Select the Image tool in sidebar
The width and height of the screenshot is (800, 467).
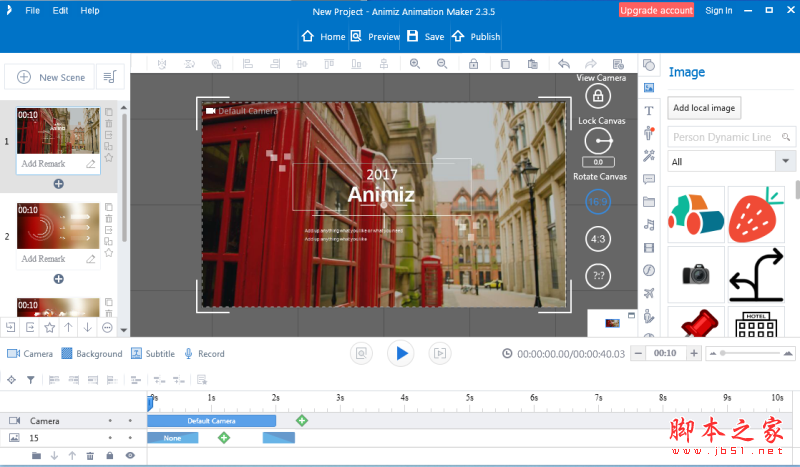point(649,88)
